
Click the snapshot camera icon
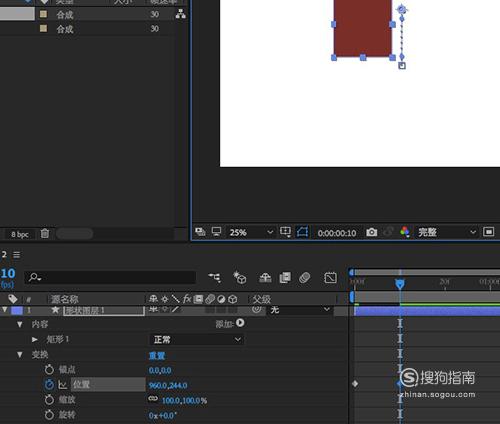click(x=372, y=232)
